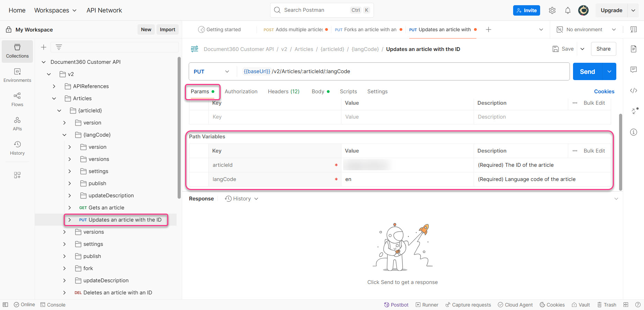Open the documentation icon in right sidebar
This screenshot has width=644, height=310.
pyautogui.click(x=634, y=49)
